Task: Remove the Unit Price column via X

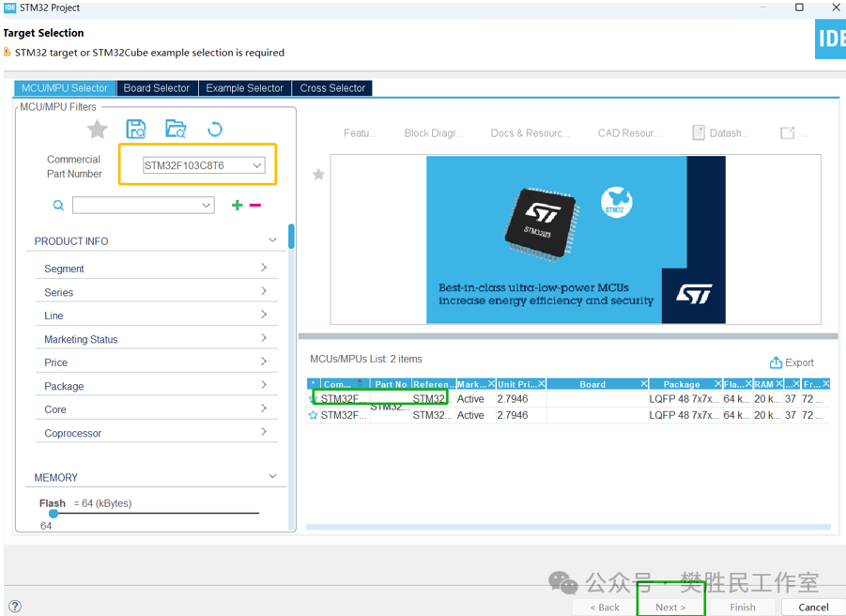Action: (x=541, y=383)
